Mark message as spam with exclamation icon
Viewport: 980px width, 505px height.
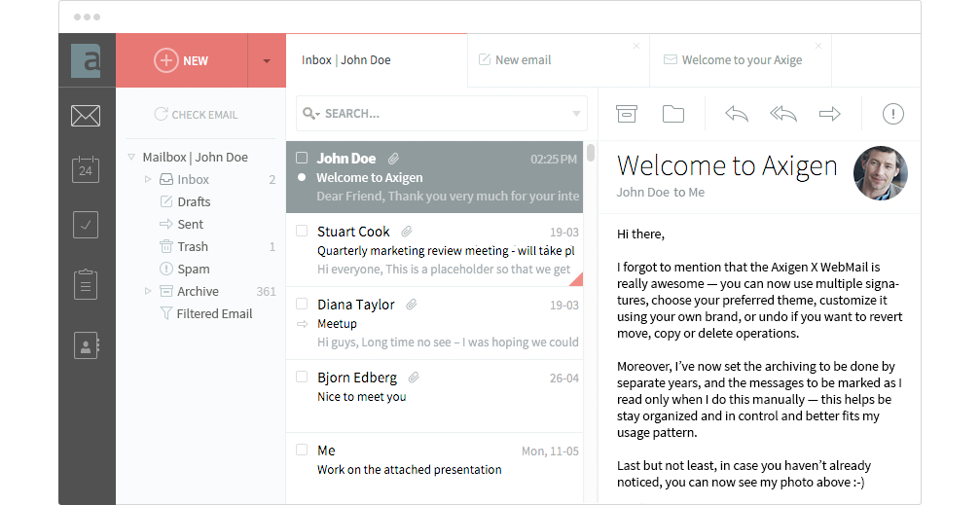(892, 114)
